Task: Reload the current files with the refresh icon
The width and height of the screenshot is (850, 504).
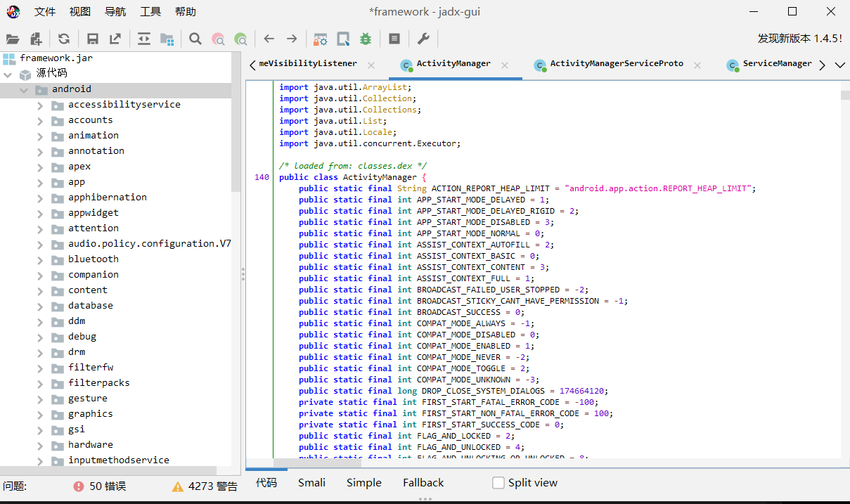Action: pyautogui.click(x=63, y=39)
